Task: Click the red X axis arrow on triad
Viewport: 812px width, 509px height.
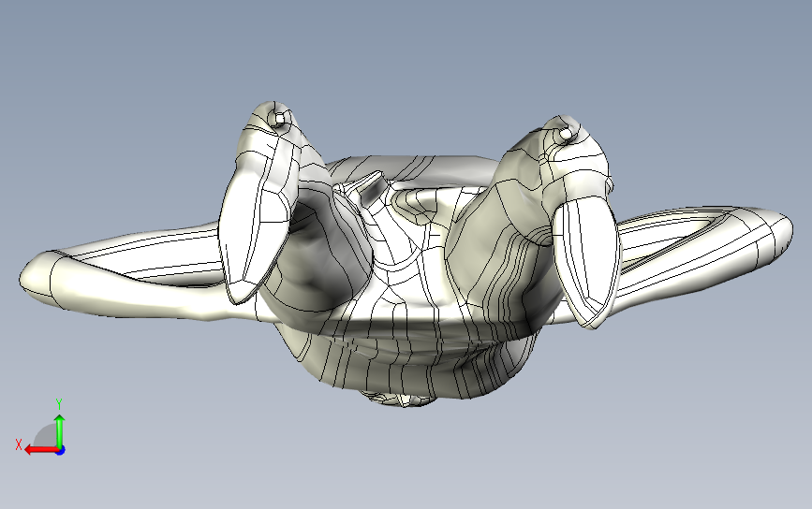Action: pos(41,450)
